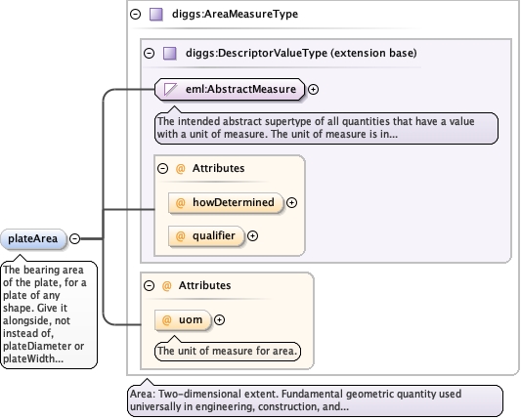Click the eml:AbstractMeasure abstract element icon
The image size is (521, 420).
point(170,89)
